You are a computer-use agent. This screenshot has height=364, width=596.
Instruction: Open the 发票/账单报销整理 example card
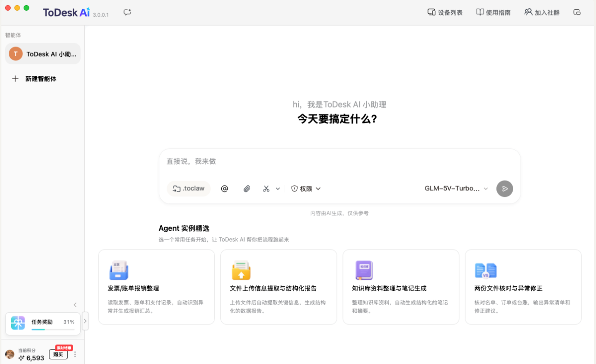(x=157, y=287)
